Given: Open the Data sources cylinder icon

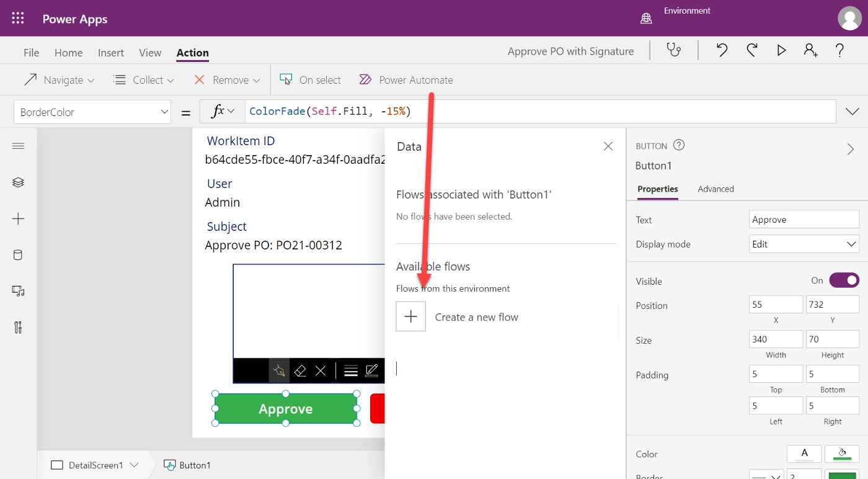Looking at the screenshot, I should pos(18,255).
